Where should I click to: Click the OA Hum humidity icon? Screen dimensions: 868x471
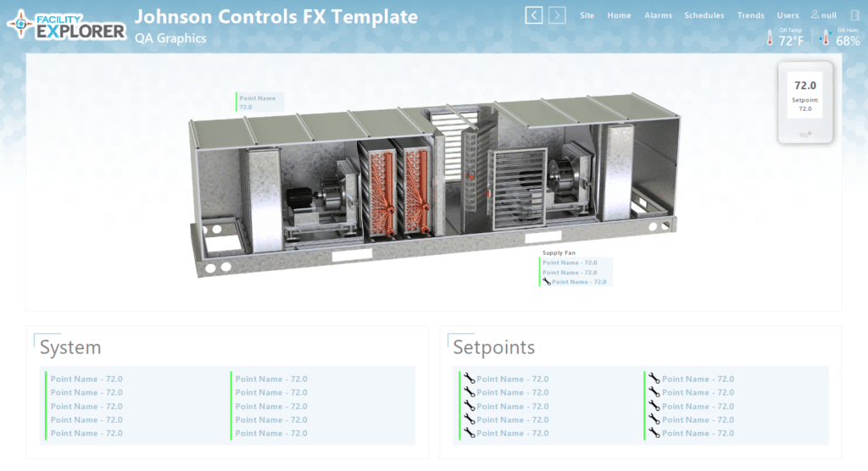coord(825,37)
